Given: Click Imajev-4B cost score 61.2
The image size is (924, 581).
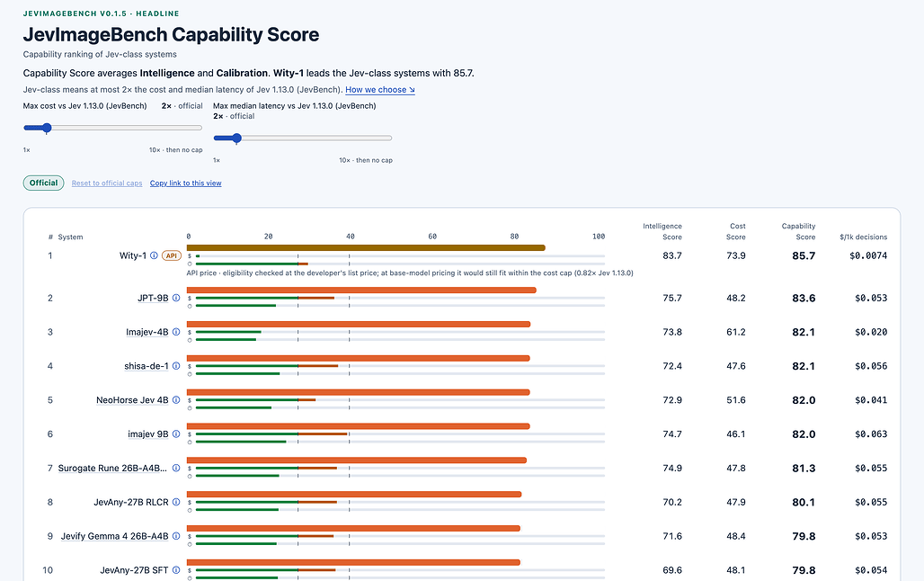Looking at the screenshot, I should 735,332.
